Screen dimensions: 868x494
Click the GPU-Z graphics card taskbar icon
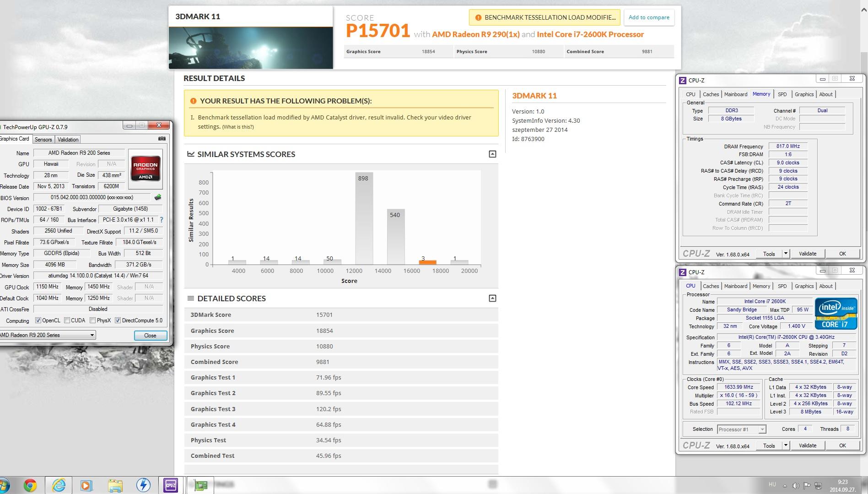201,485
